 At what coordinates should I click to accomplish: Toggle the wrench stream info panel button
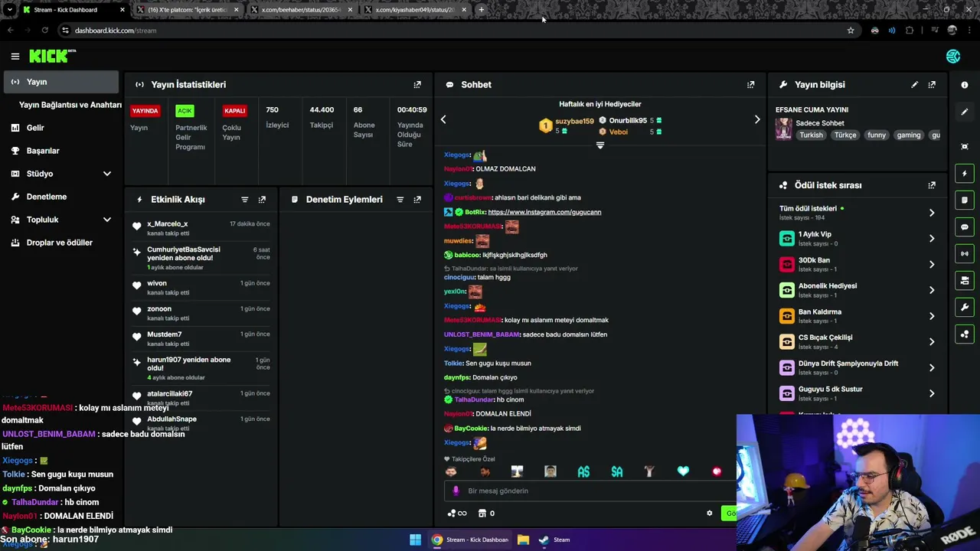click(x=965, y=308)
